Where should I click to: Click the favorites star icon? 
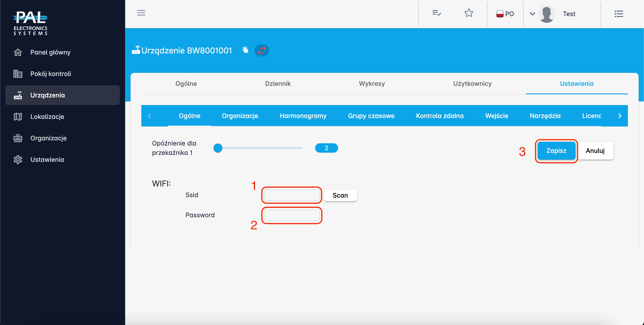click(469, 13)
